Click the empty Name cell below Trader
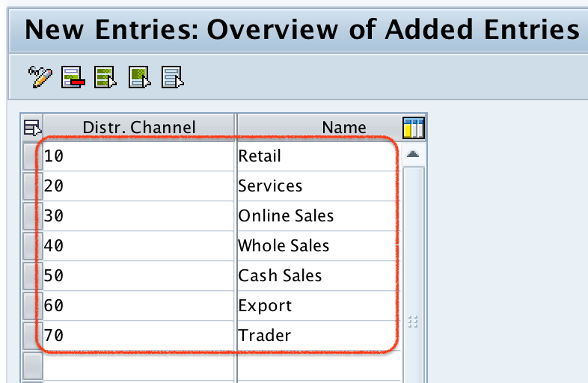 pyautogui.click(x=319, y=366)
